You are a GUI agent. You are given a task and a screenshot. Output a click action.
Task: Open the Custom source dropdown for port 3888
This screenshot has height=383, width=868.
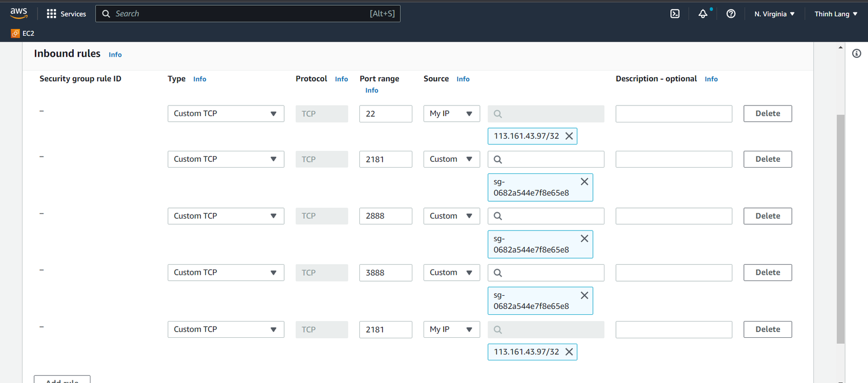[x=451, y=273]
